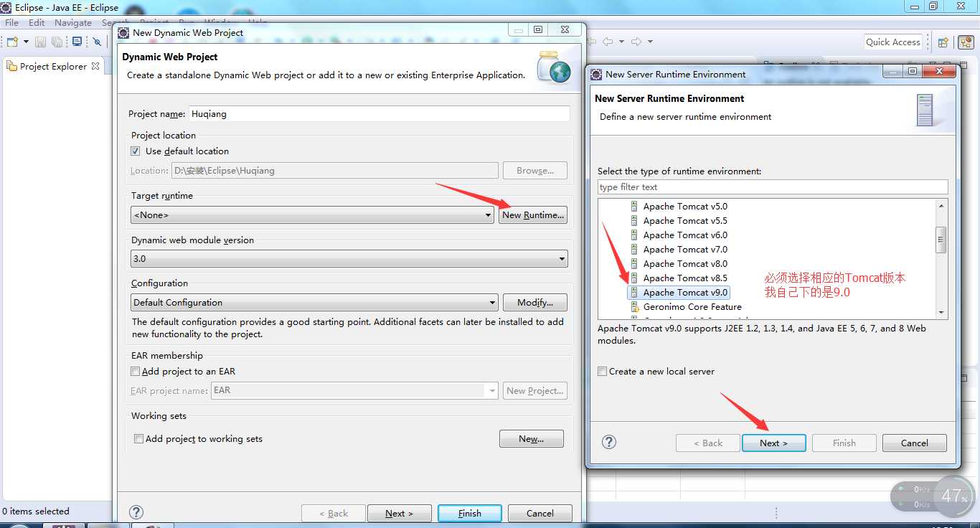
Task: Click the Modify... button
Action: tap(535, 302)
